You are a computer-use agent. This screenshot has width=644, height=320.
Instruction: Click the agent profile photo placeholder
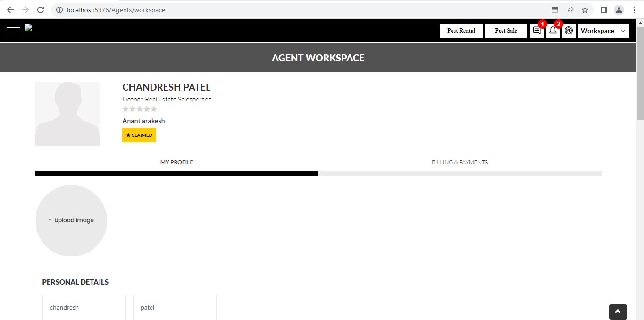pyautogui.click(x=67, y=114)
